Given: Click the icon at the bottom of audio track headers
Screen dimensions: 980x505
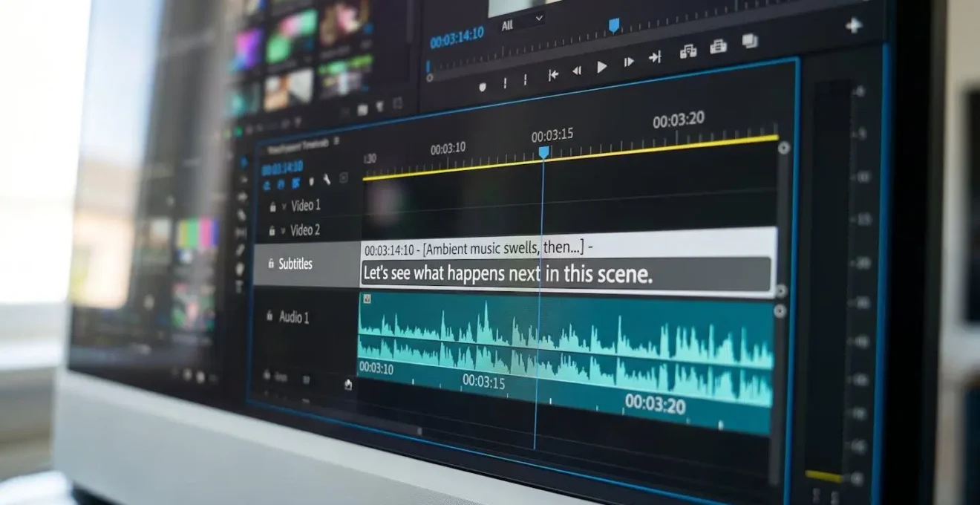Looking at the screenshot, I should click(x=347, y=384).
